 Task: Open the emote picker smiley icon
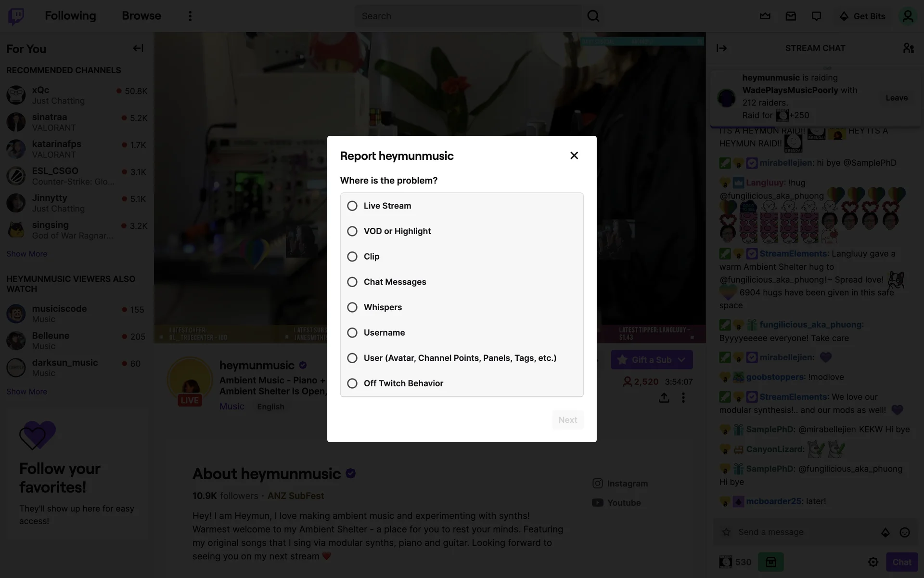(x=905, y=532)
